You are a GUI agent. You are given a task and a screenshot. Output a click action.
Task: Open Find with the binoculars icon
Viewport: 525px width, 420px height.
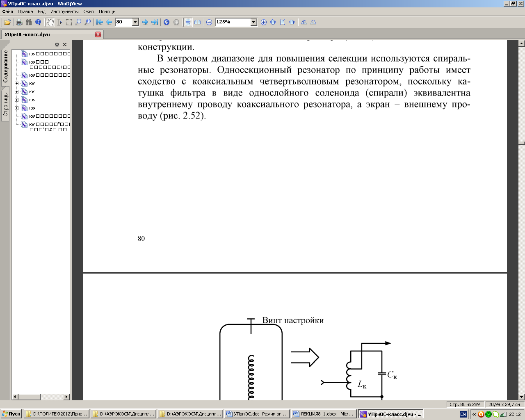point(29,22)
